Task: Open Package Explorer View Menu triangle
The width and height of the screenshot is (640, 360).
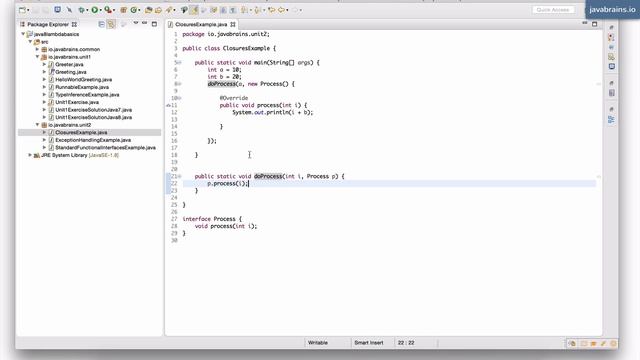Action: point(136,23)
